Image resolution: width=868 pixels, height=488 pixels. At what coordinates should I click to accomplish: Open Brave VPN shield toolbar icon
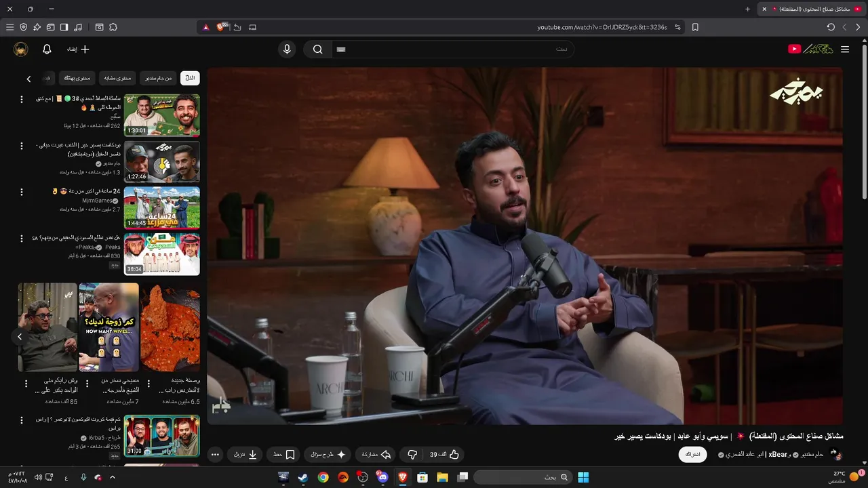pos(23,27)
